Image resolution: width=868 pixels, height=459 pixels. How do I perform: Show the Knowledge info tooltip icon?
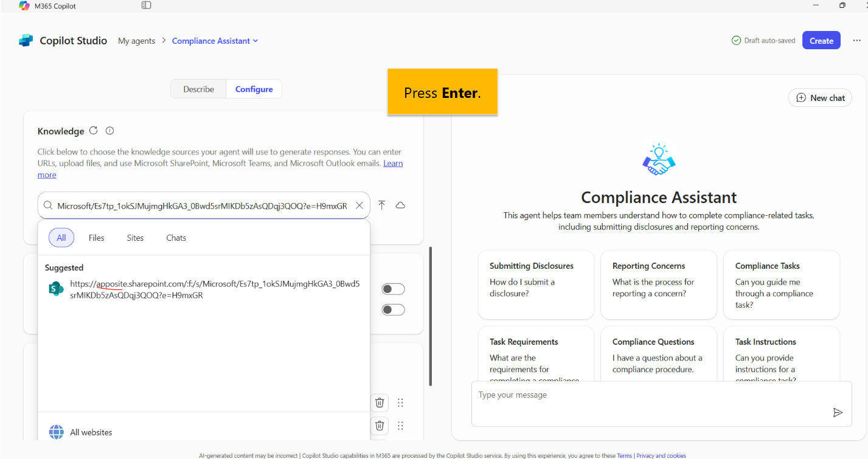click(110, 131)
